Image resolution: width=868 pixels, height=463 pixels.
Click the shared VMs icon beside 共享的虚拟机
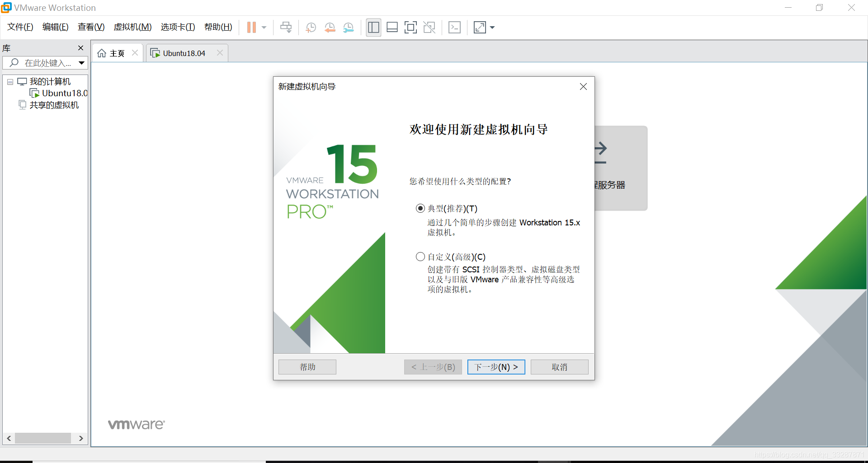click(23, 105)
